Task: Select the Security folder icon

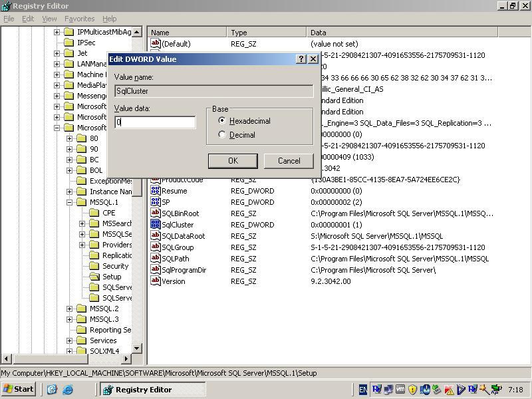Action: pos(94,266)
